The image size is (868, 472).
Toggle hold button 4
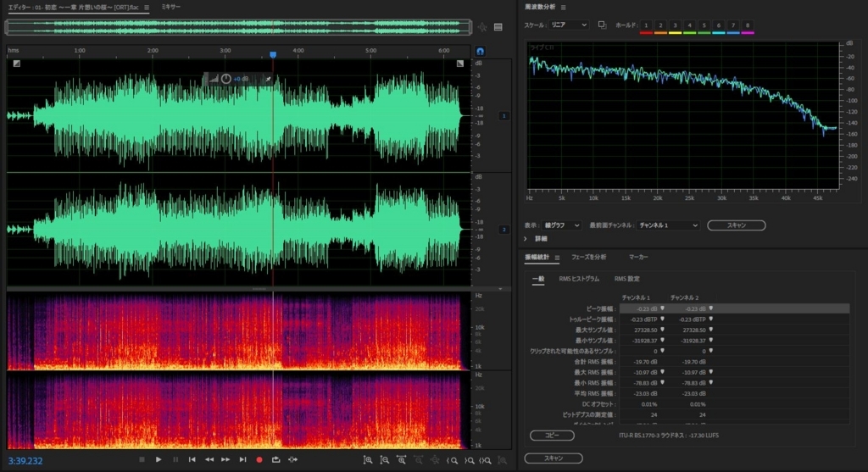(x=689, y=25)
